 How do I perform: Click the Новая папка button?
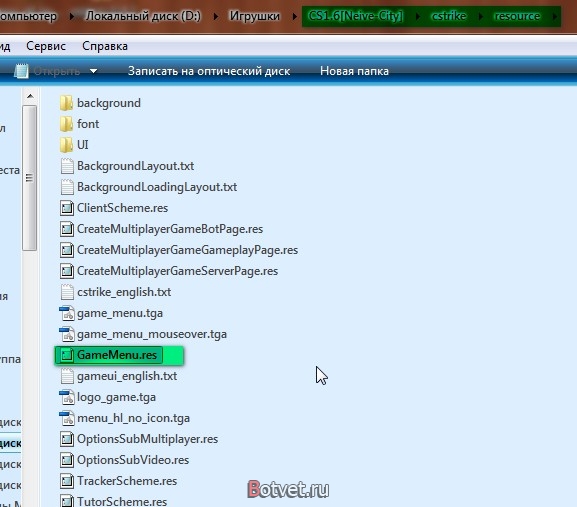tap(354, 71)
